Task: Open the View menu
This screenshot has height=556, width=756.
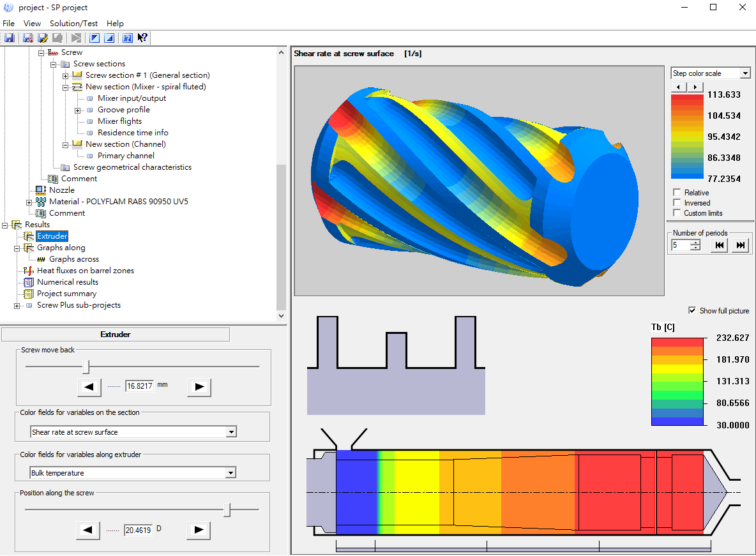Action: pyautogui.click(x=32, y=24)
